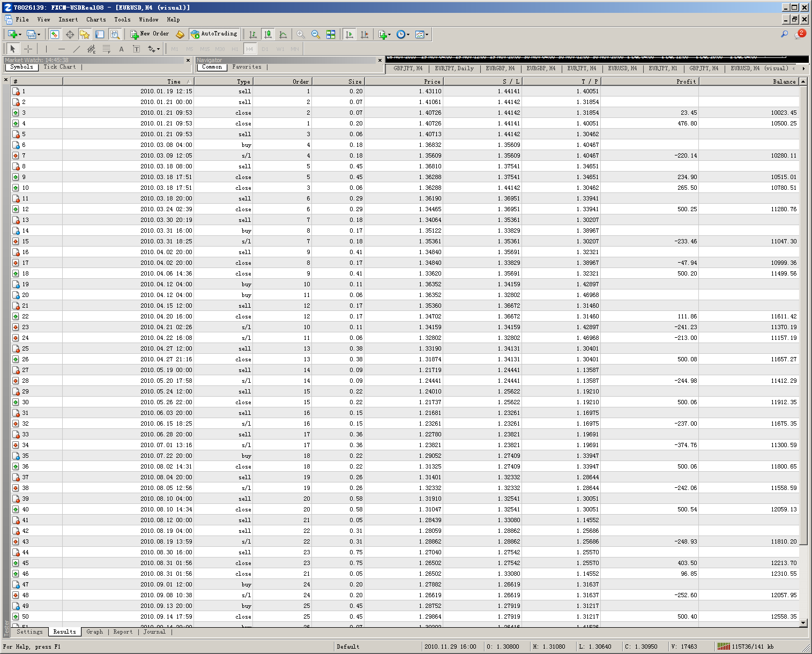Close the Navigator panel
Viewport: 812px width, 654px height.
click(380, 60)
